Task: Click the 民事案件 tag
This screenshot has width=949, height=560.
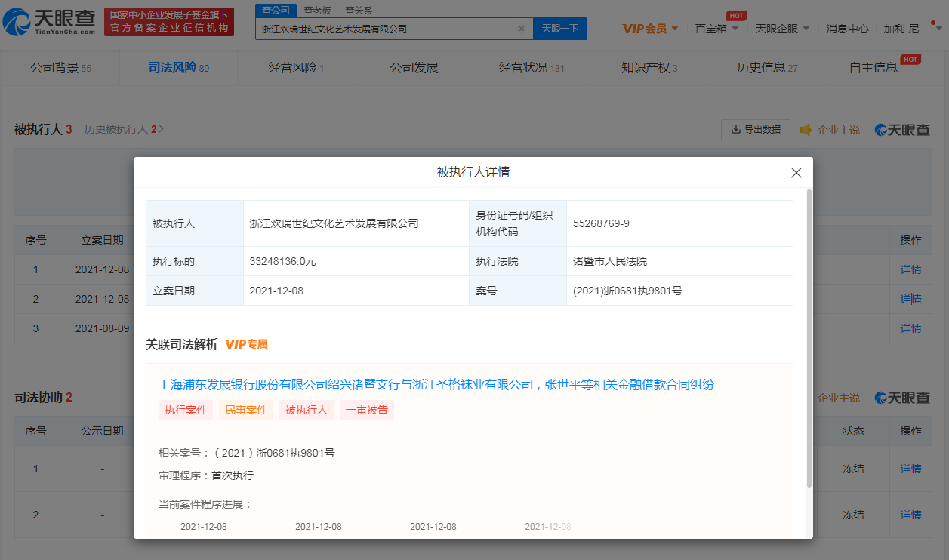Action: pos(246,410)
